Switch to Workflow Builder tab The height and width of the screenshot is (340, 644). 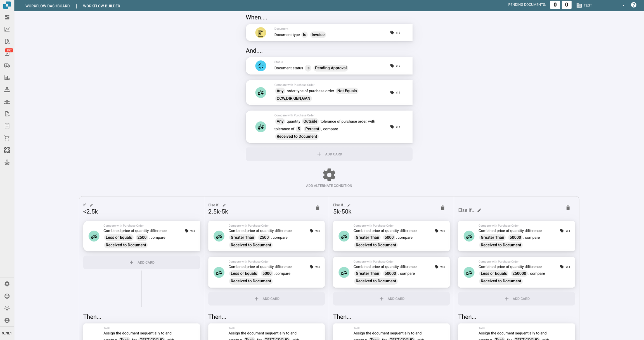tap(101, 6)
